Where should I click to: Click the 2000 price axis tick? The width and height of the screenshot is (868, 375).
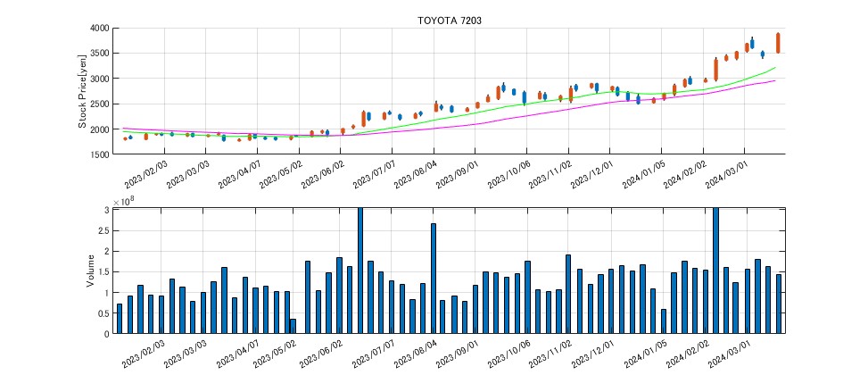tap(99, 129)
